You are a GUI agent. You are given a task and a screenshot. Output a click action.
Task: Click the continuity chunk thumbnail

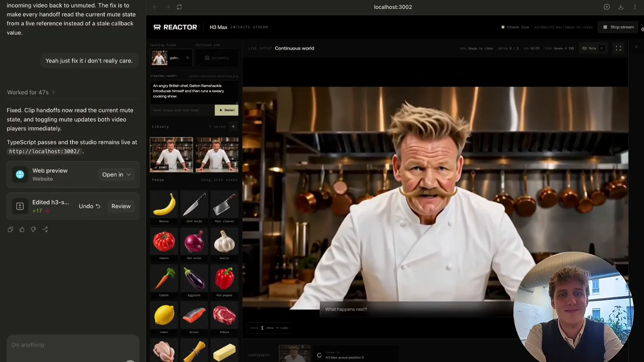[294, 353]
